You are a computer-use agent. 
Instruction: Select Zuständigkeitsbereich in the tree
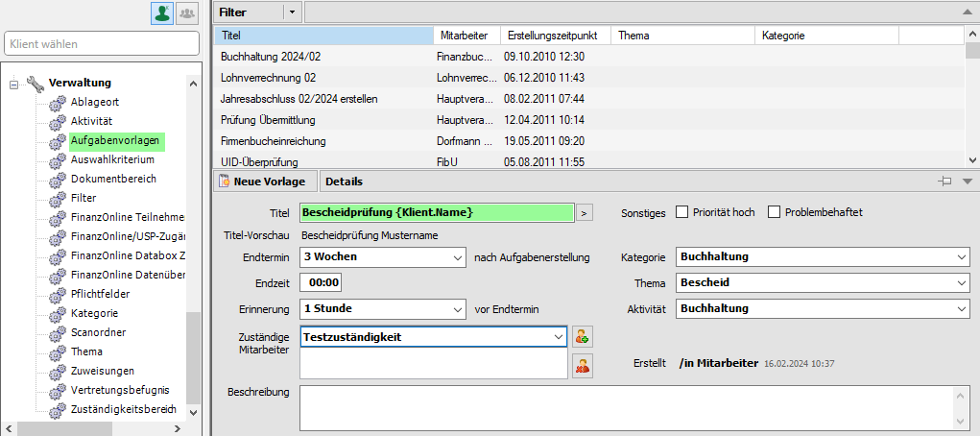123,409
